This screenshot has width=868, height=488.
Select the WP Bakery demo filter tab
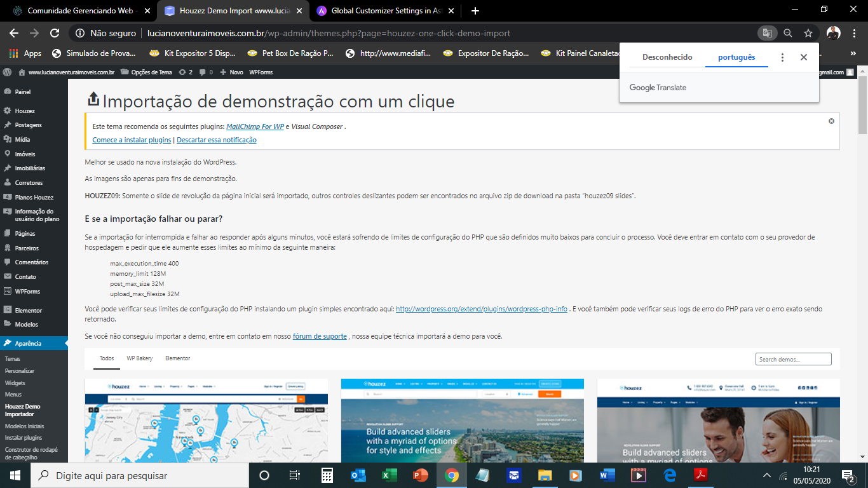[140, 358]
